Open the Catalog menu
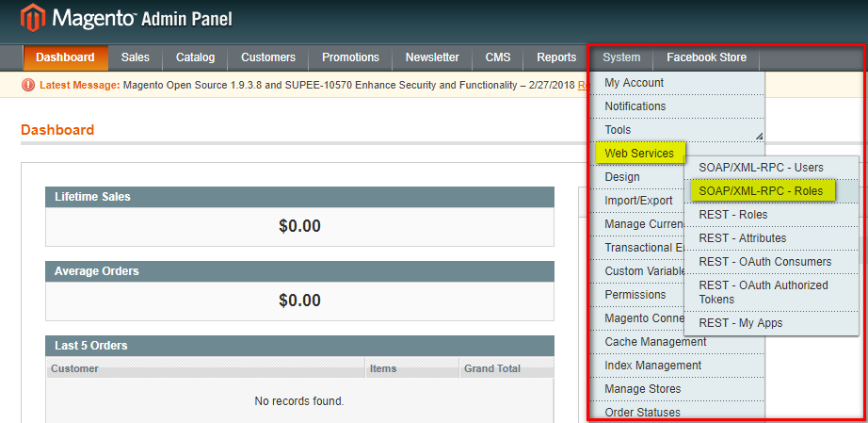 [195, 57]
